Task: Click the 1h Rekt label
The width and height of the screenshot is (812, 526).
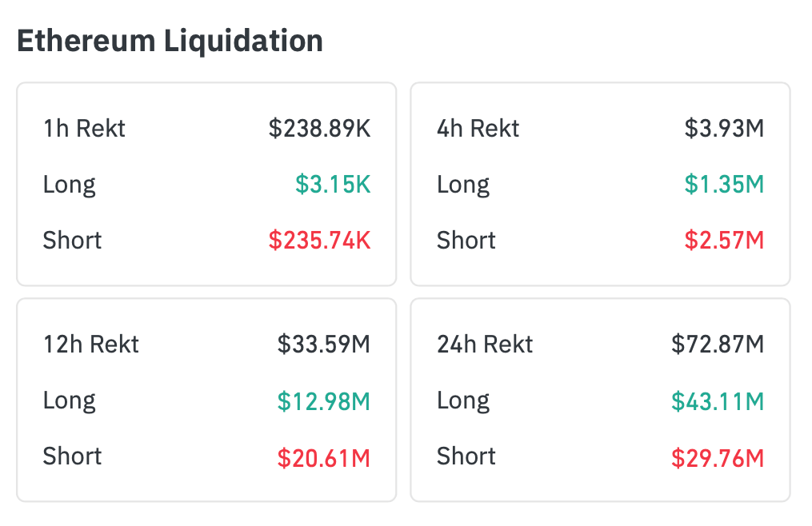Action: 84,129
